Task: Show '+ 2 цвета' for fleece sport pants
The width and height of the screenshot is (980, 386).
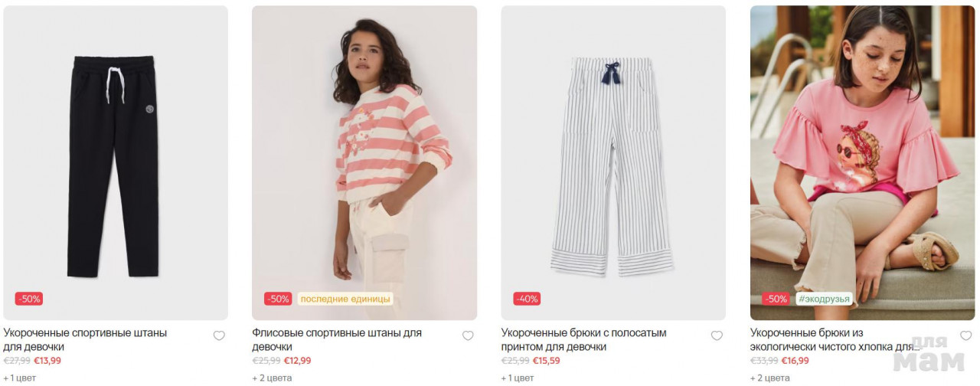Action: tap(272, 378)
